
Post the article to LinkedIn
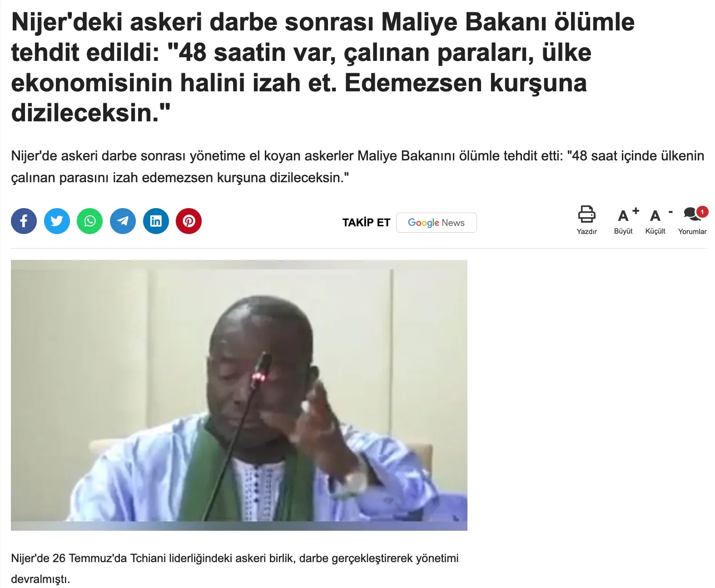pos(156,221)
